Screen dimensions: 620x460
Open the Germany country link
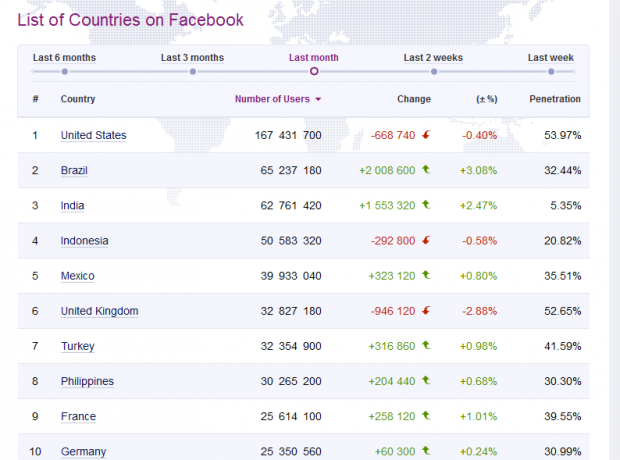(x=82, y=451)
